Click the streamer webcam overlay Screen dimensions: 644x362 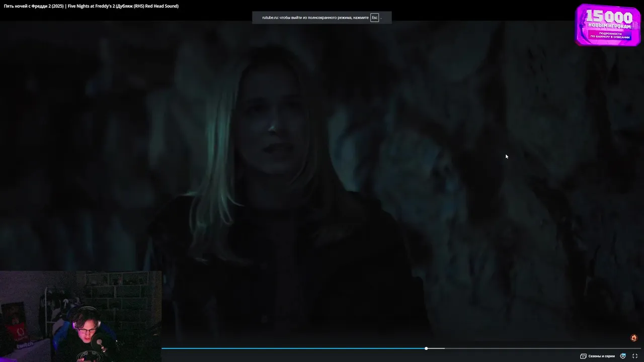point(80,316)
